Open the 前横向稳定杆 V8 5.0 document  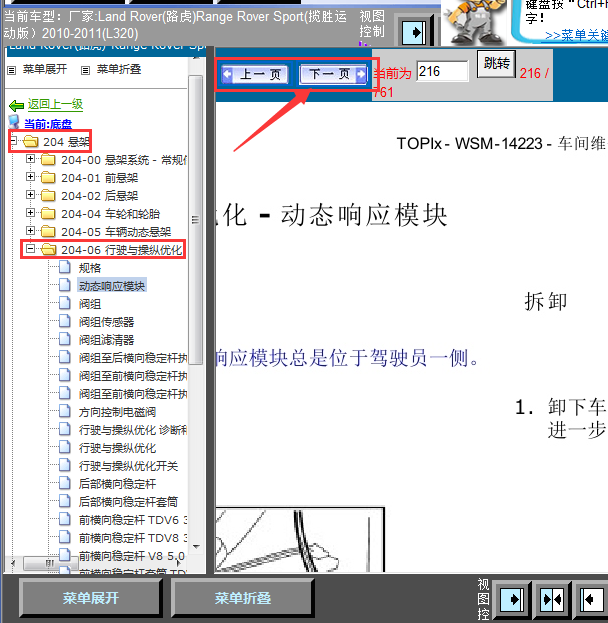(x=132, y=556)
